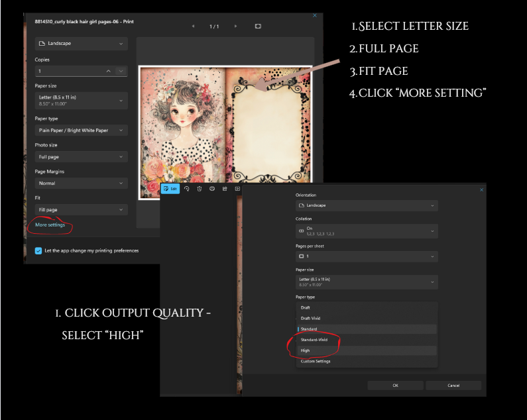Click the blue Edit button in photo toolbar
This screenshot has height=420, width=527.
[170, 189]
